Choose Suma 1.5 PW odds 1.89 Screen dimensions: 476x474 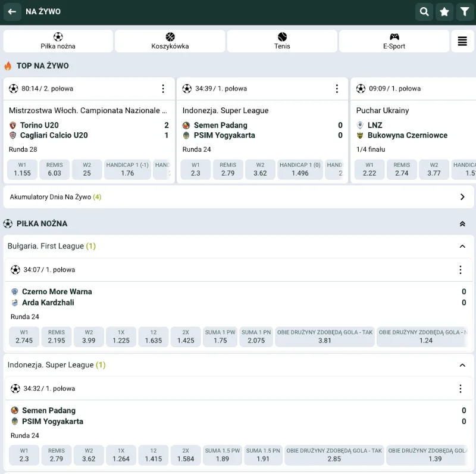tap(222, 456)
